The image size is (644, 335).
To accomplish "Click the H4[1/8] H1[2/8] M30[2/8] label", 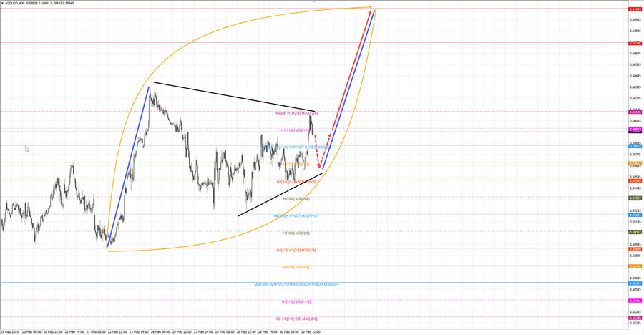I will click(x=296, y=250).
